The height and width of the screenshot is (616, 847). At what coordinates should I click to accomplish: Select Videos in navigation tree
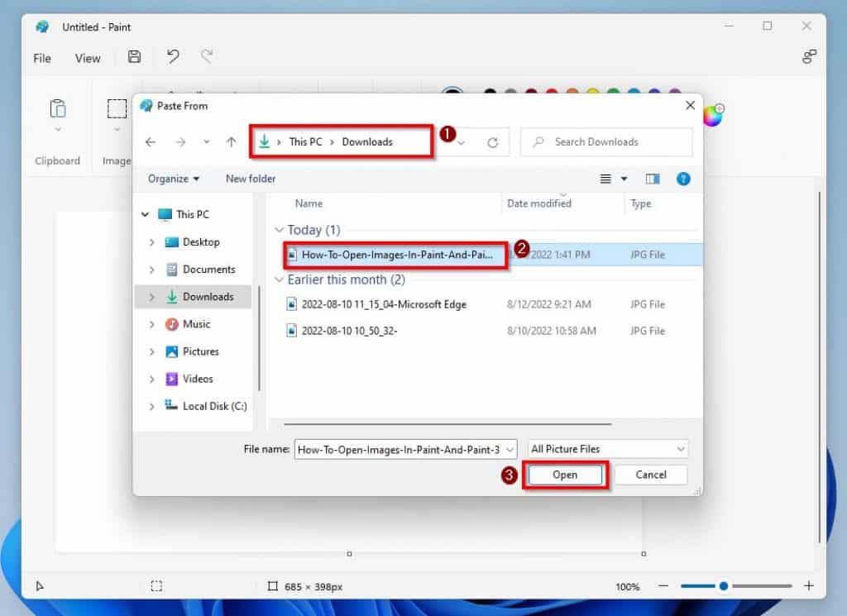coord(198,379)
